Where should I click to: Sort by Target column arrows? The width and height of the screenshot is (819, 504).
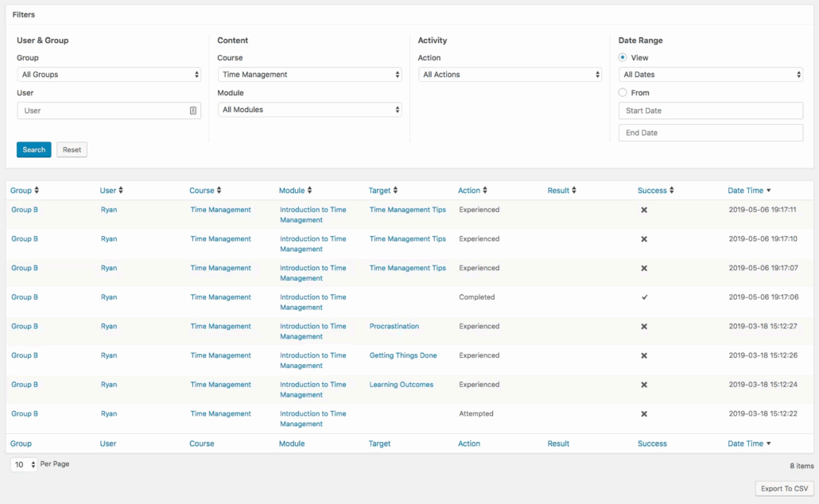(x=395, y=191)
